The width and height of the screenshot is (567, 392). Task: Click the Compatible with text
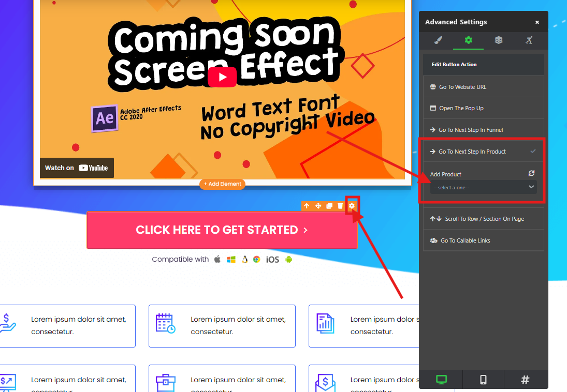point(180,260)
